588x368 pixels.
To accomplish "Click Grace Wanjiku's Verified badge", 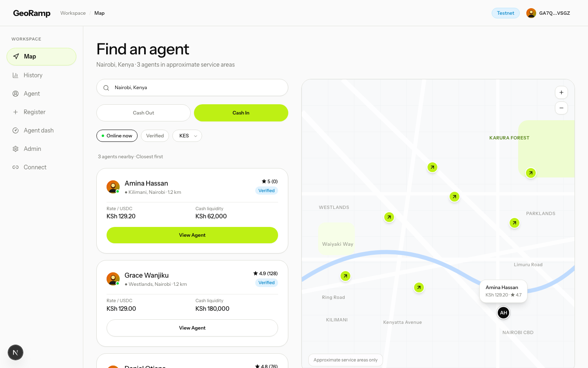I will [267, 283].
